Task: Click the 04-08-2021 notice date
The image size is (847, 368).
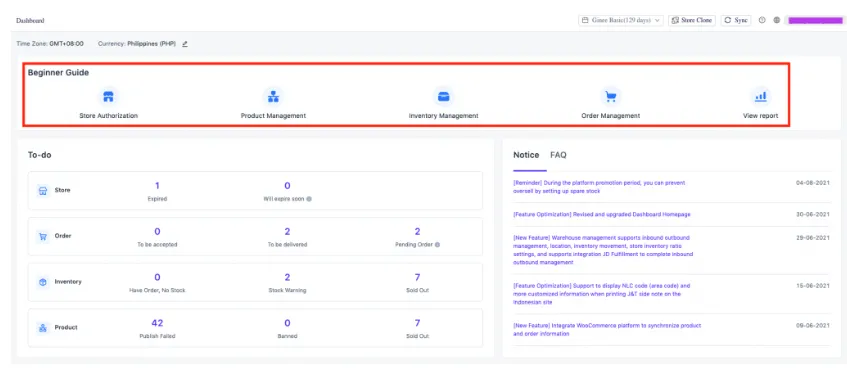Action: (813, 183)
